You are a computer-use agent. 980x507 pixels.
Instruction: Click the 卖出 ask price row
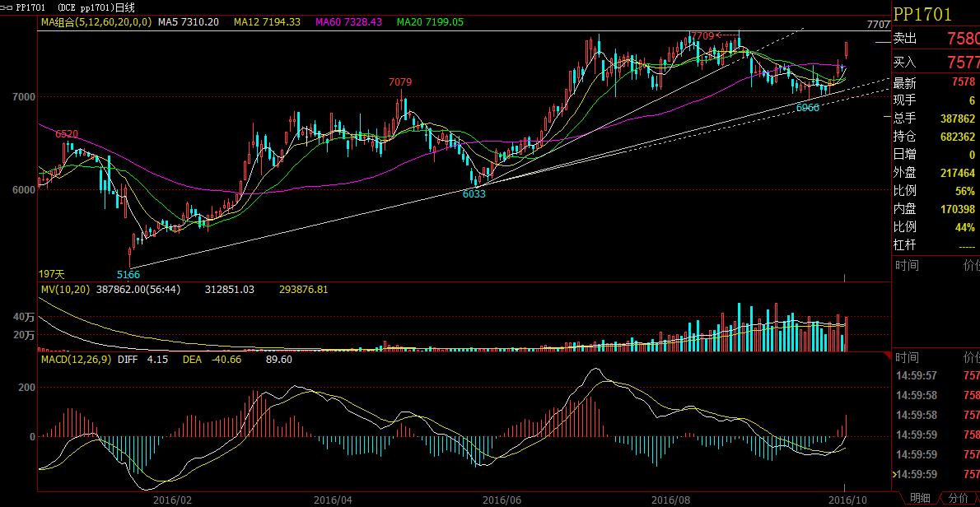point(936,39)
